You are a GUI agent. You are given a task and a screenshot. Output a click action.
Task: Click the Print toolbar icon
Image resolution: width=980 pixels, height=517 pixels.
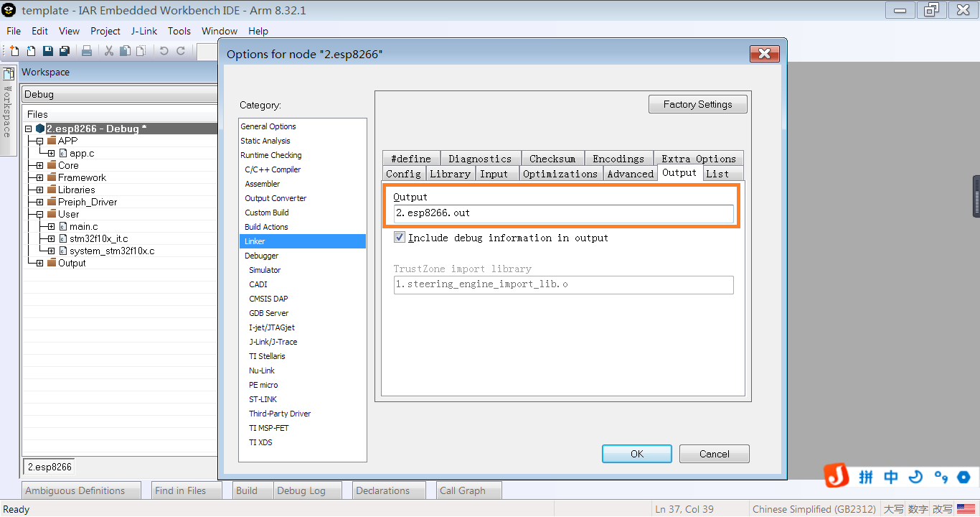pyautogui.click(x=87, y=51)
